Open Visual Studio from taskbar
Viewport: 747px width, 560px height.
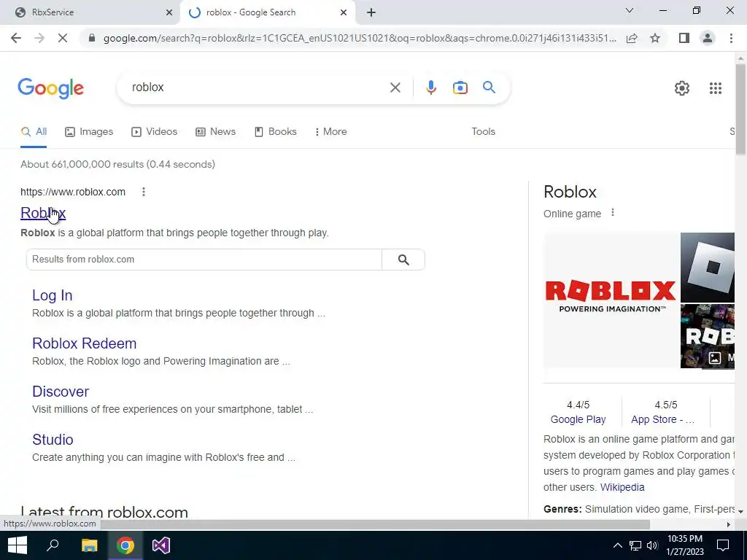(x=161, y=545)
